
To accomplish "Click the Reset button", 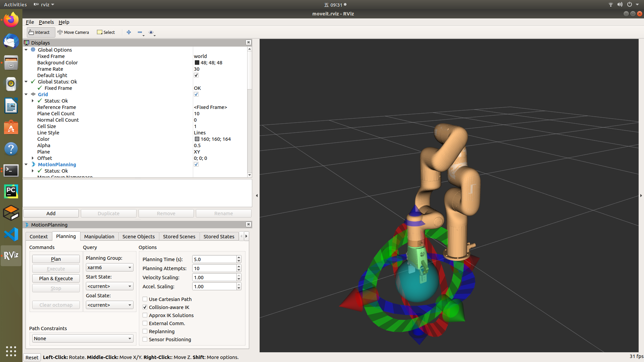I will (x=32, y=358).
